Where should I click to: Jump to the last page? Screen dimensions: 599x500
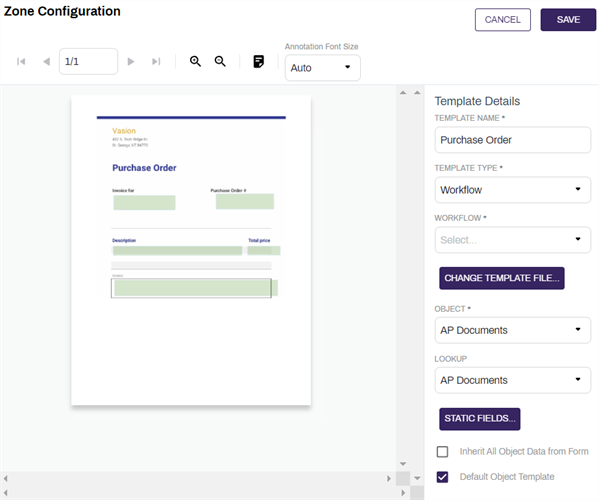pos(156,61)
